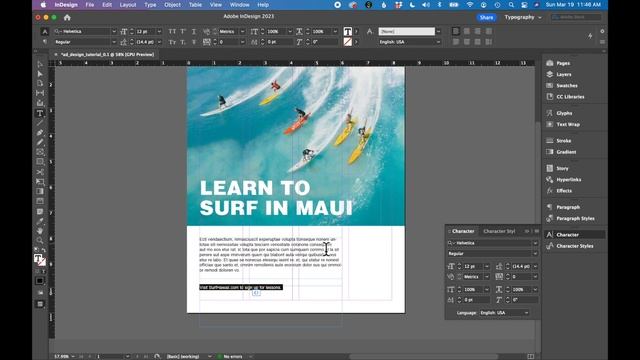
Task: Select the Eyedropper tool
Action: click(40, 221)
